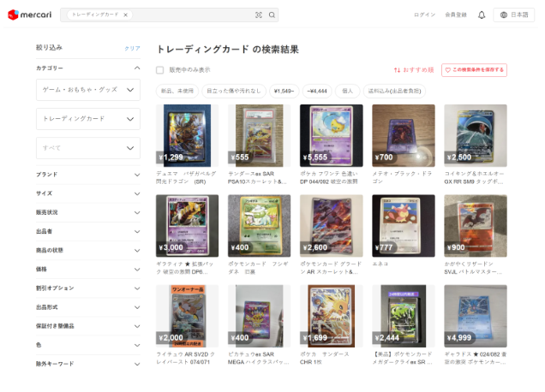
Task: Open the トレーディングカード category dropdown
Action: [x=88, y=119]
